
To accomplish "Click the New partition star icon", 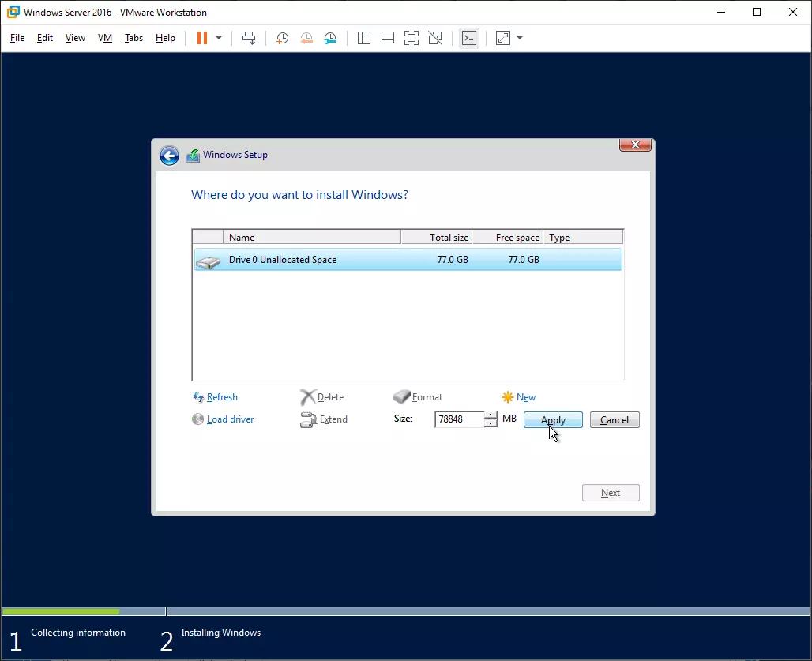I will point(507,397).
